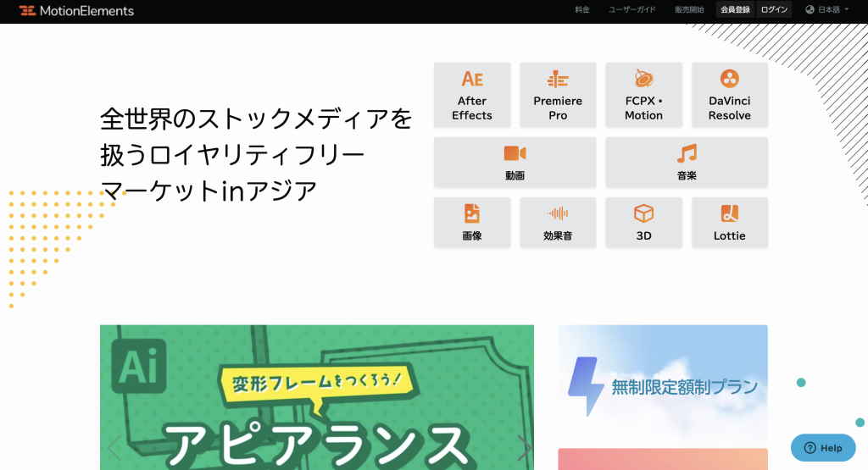Open the 効果音 sound effects category

(558, 223)
